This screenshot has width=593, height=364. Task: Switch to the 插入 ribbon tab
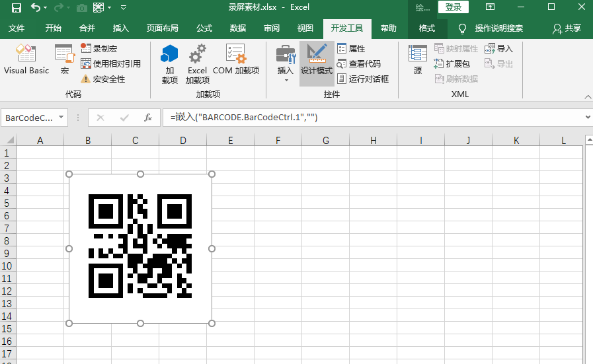pyautogui.click(x=120, y=28)
